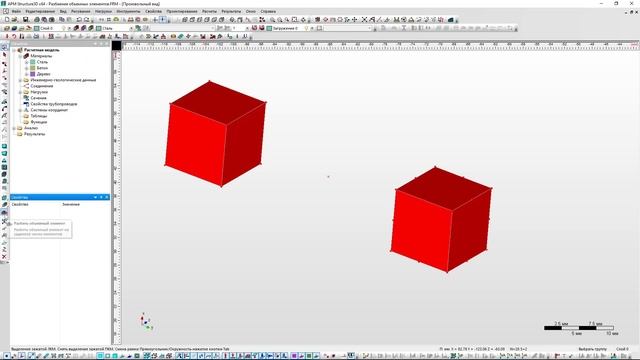The image size is (640, 360).
Task: Close the Свойства properties panel
Action: (x=107, y=197)
